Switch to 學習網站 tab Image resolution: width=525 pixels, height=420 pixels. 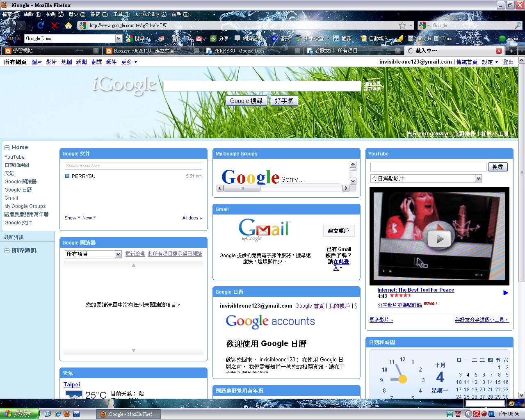click(52, 51)
